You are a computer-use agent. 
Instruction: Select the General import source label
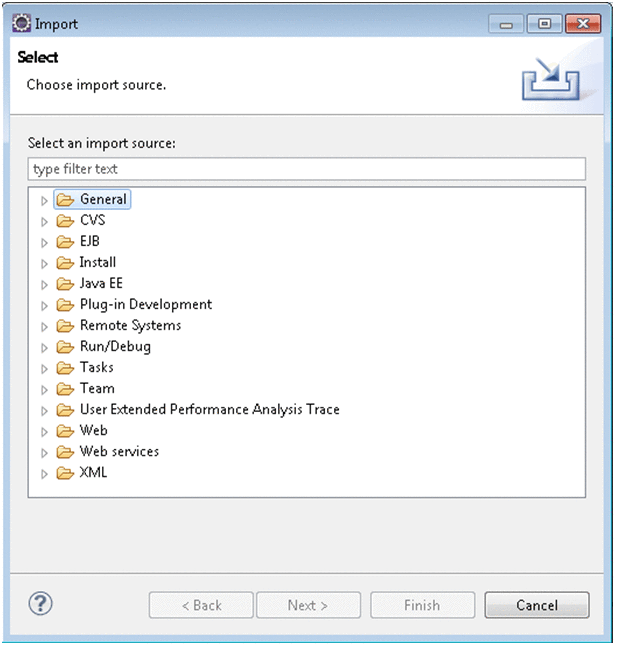click(103, 199)
